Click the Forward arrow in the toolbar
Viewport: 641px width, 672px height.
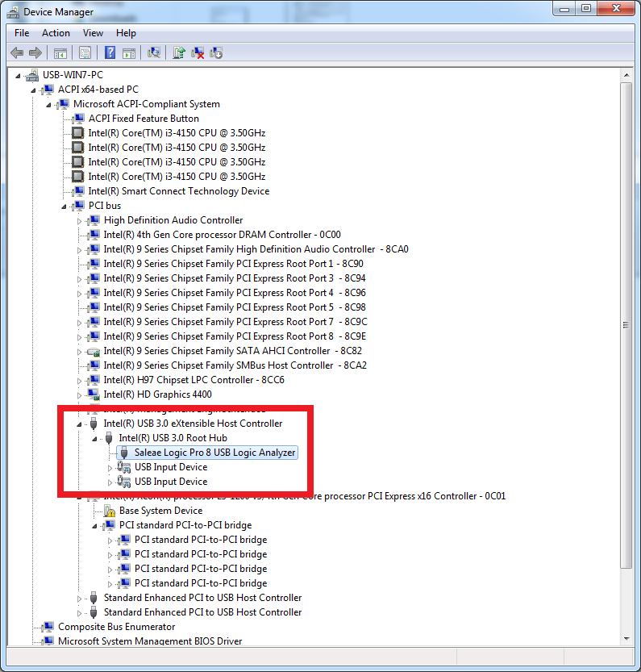(x=35, y=52)
